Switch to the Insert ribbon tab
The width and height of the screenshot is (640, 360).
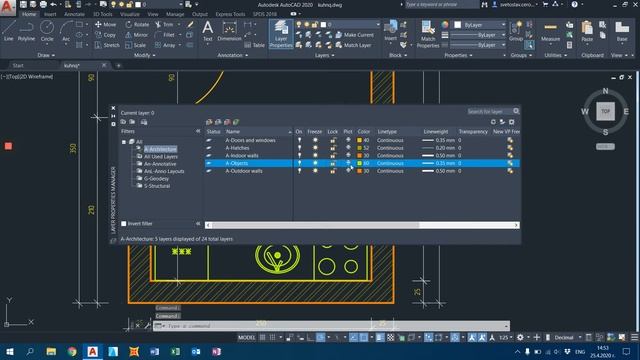tap(50, 14)
